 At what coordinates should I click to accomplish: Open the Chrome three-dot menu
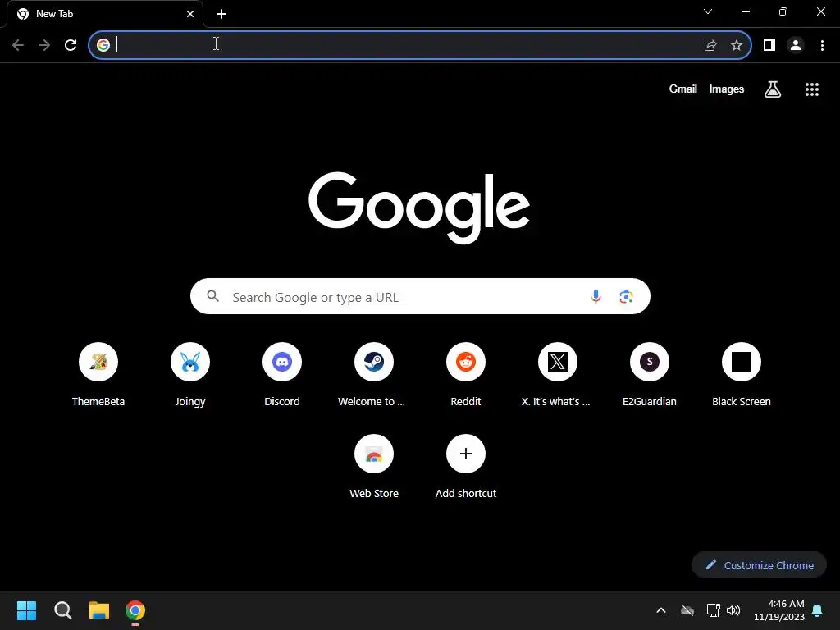(x=822, y=45)
